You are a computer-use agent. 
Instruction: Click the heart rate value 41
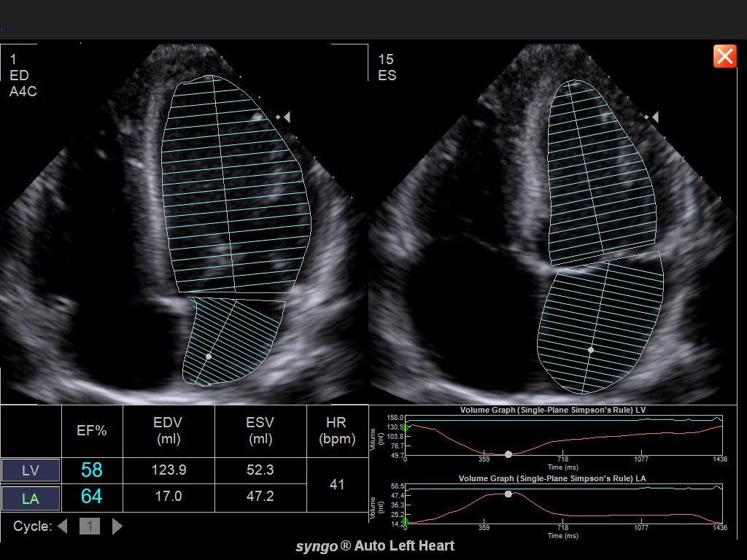pos(337,484)
